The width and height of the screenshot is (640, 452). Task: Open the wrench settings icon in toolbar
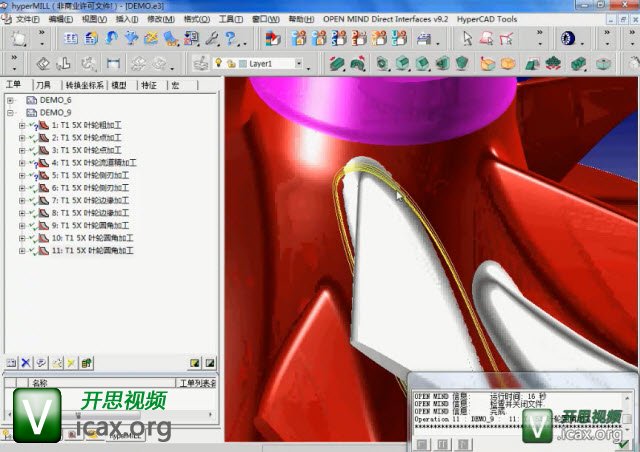(212, 39)
